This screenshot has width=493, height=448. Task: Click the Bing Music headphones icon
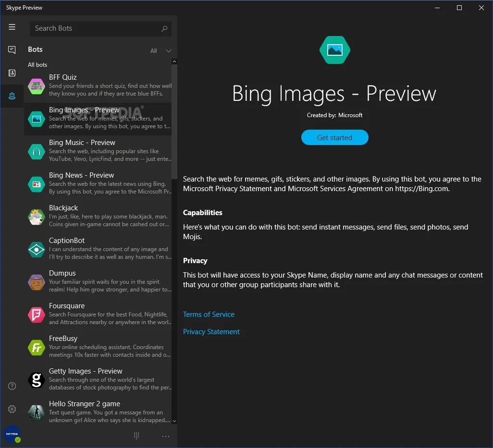[37, 152]
